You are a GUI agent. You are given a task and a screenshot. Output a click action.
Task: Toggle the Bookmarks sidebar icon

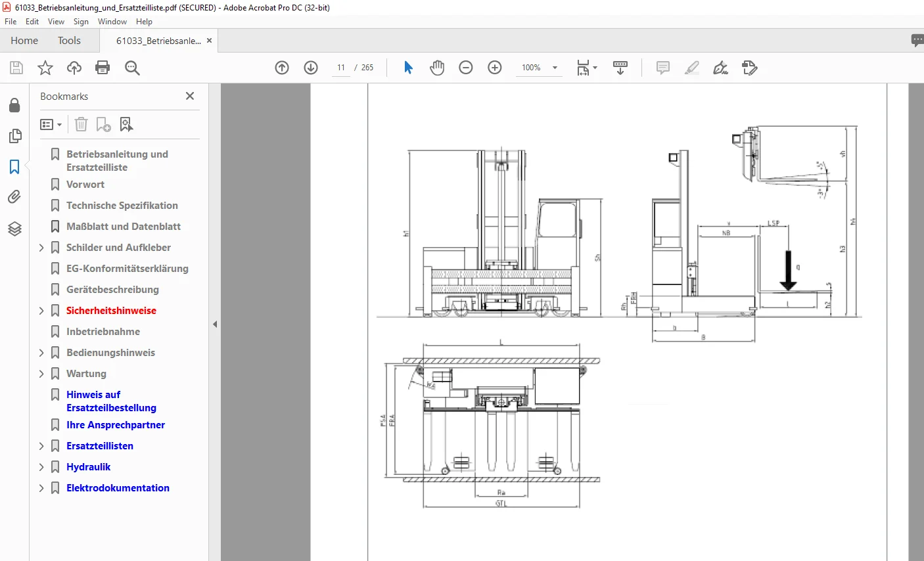[x=14, y=166]
